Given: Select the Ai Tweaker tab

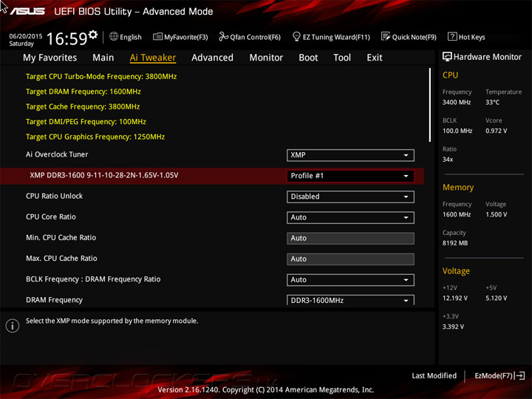Looking at the screenshot, I should (x=153, y=58).
